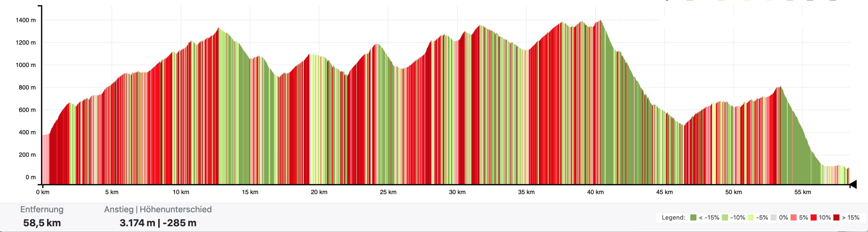
Task: Select the 40 km x-axis tick label
Action: click(x=595, y=192)
